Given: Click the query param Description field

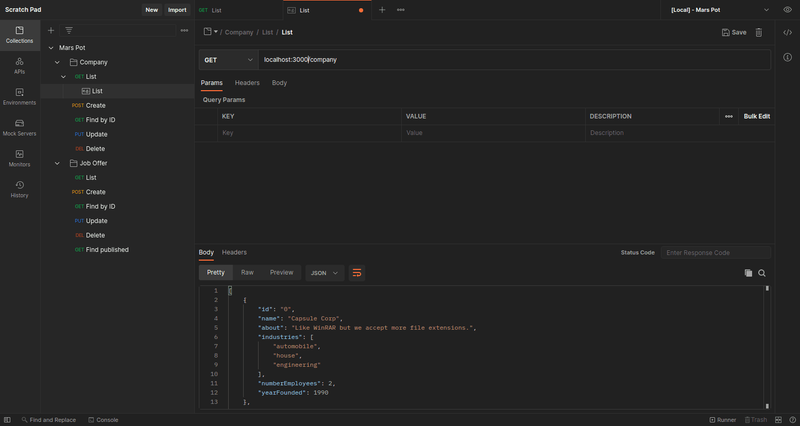Looking at the screenshot, I should [680, 133].
